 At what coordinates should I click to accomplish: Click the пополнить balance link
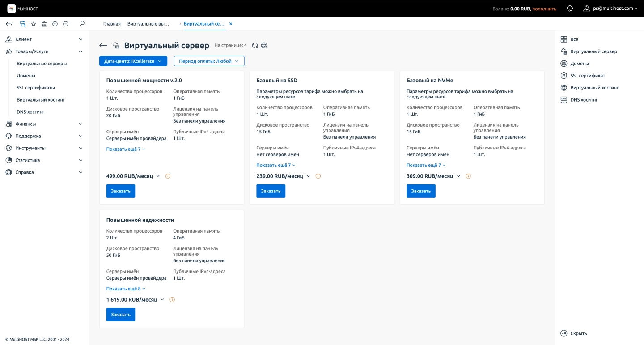(x=544, y=9)
